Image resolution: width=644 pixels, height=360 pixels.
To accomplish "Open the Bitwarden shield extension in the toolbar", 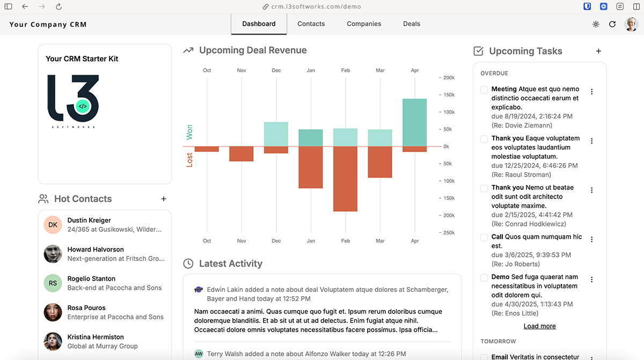I will 587,6.
